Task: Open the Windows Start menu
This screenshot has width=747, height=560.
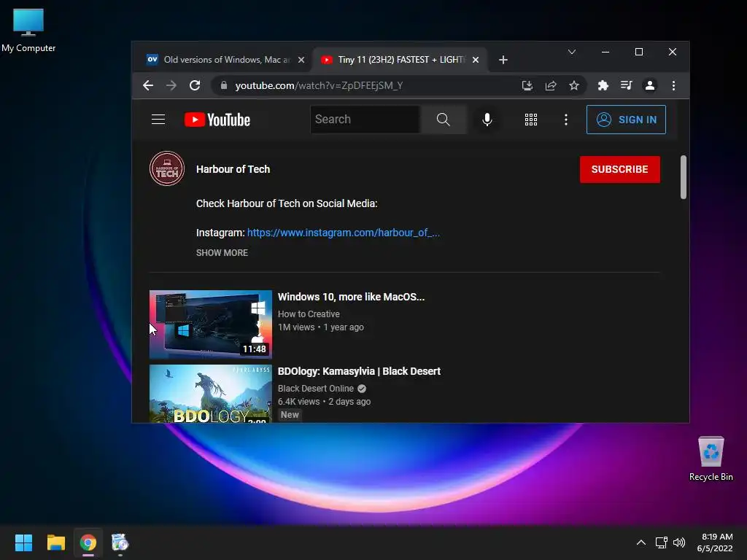Action: [23, 542]
